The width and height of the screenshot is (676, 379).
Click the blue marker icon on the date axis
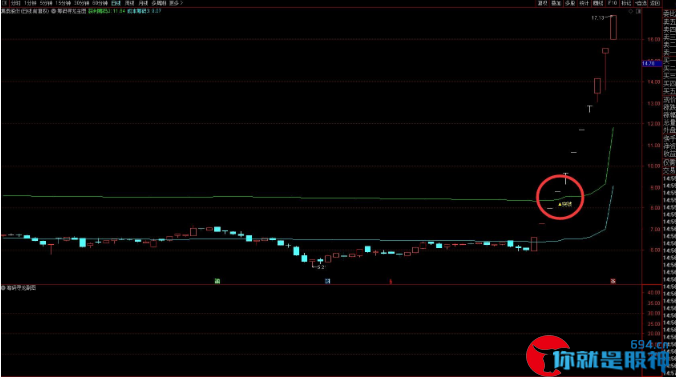point(328,281)
